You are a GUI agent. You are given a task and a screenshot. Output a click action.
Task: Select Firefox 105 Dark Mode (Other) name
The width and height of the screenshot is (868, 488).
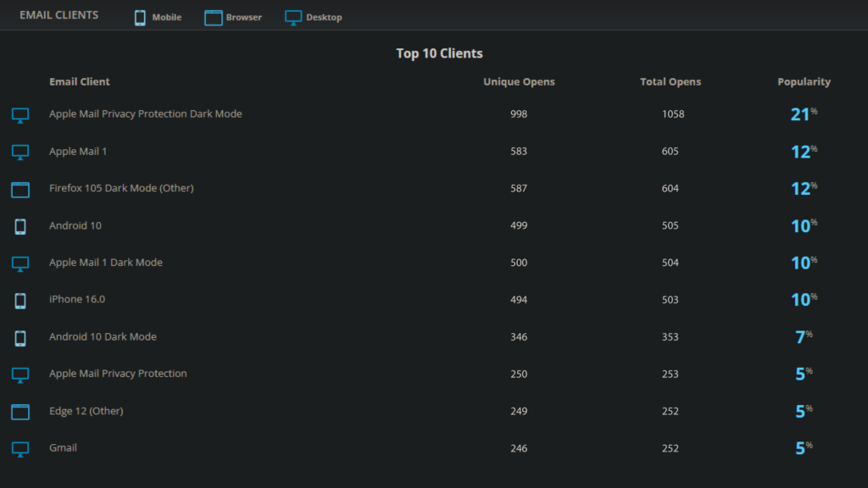tap(121, 188)
